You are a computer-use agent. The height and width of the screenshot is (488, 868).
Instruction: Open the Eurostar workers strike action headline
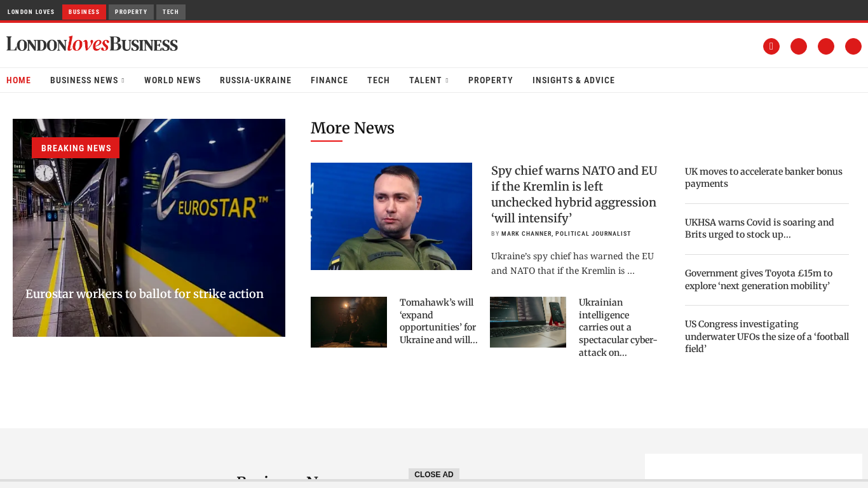[x=144, y=294]
